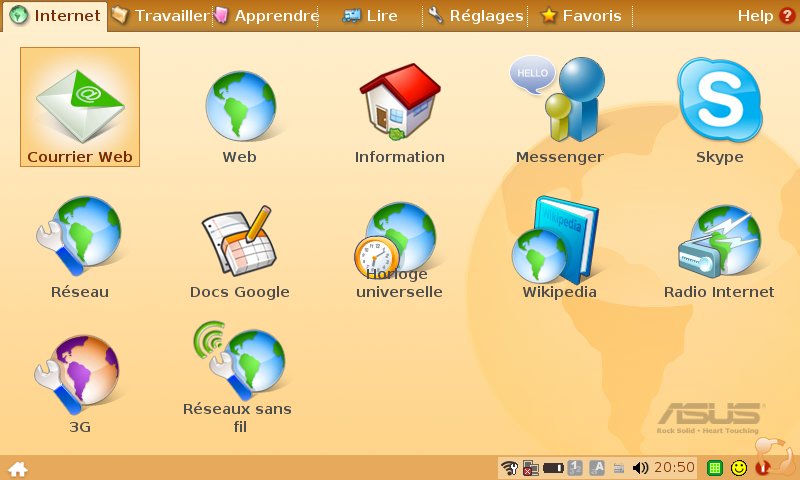800x480 pixels.
Task: Open the wireless status tray icon
Action: [x=509, y=467]
